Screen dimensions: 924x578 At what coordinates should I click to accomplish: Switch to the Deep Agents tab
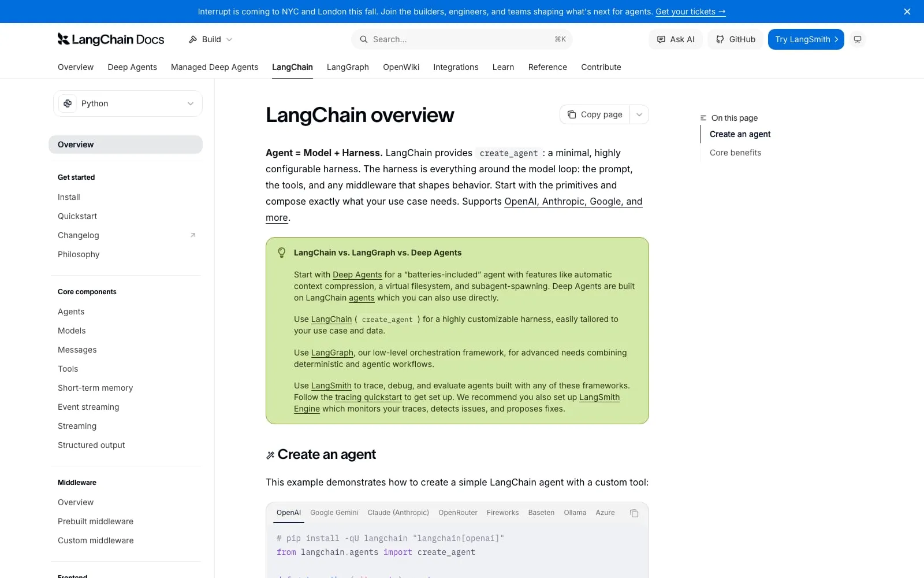coord(132,67)
